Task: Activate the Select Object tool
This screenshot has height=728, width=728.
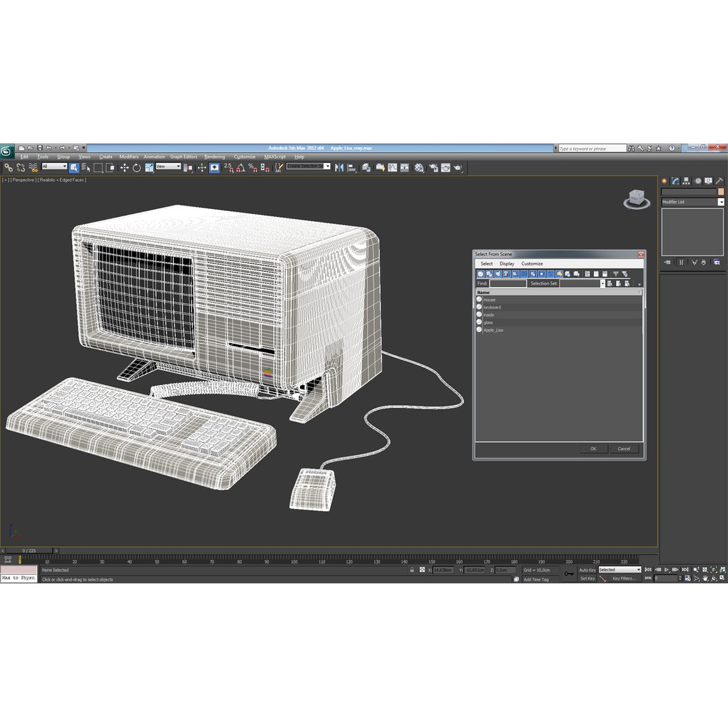Action: click(74, 168)
